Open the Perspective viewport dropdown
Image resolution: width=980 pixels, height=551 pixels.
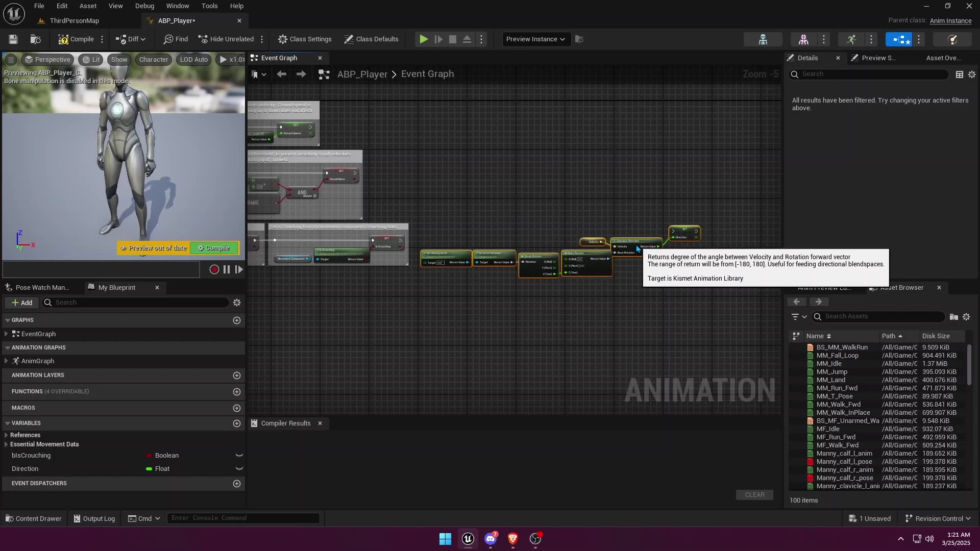pyautogui.click(x=48, y=59)
